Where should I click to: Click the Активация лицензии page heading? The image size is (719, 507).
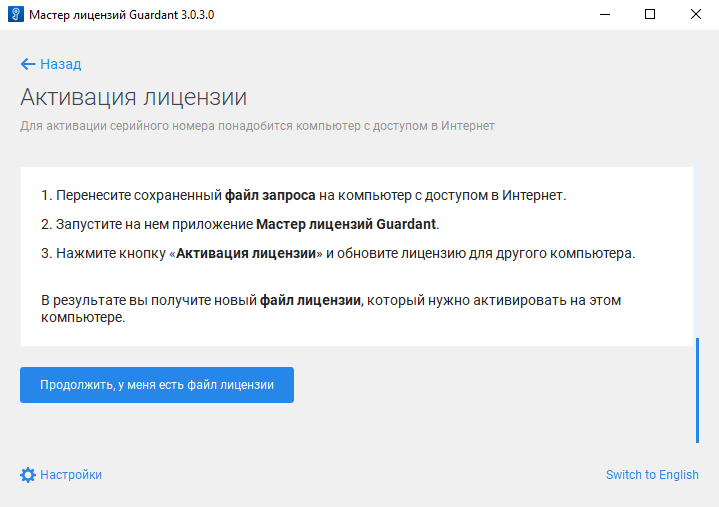coord(133,98)
